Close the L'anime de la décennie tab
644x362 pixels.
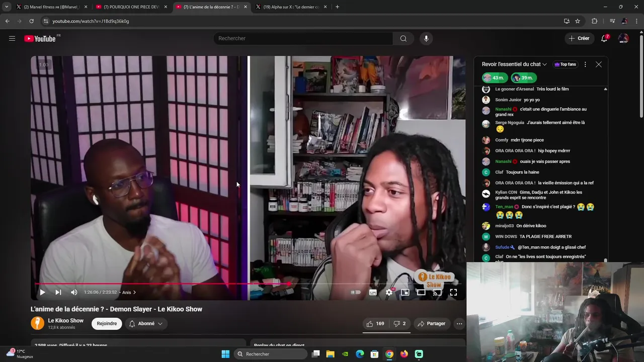(246, 7)
